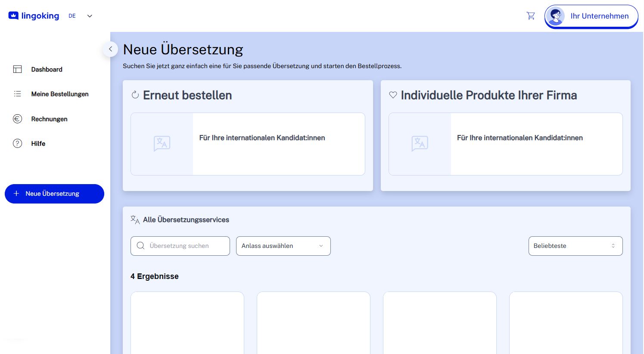Click the translation placeholder image under Individuelle Produkte

[x=420, y=144]
